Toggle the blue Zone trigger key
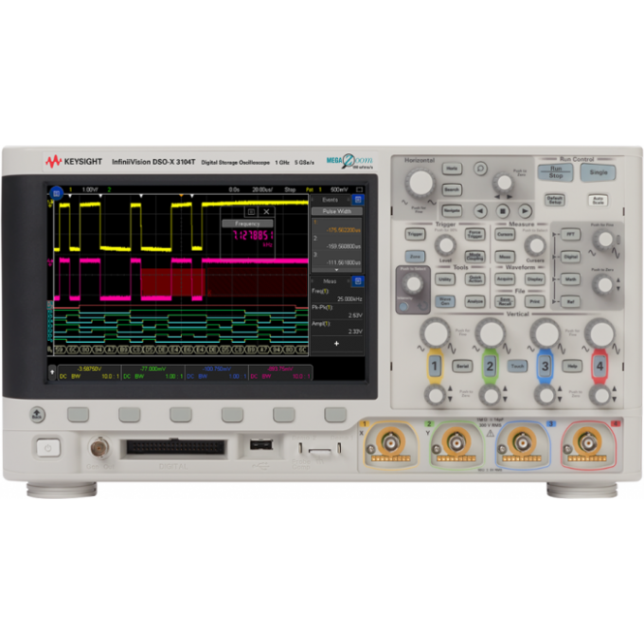 pyautogui.click(x=415, y=257)
